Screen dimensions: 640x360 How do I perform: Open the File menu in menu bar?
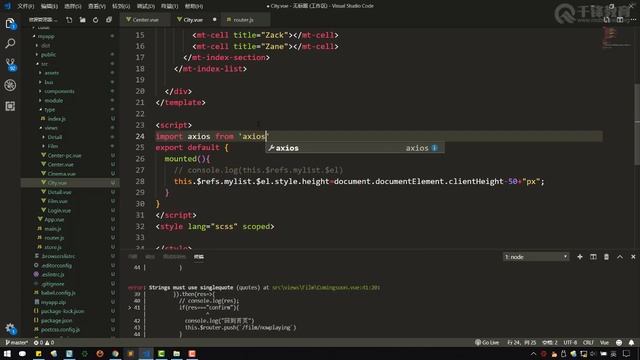[x=25, y=6]
